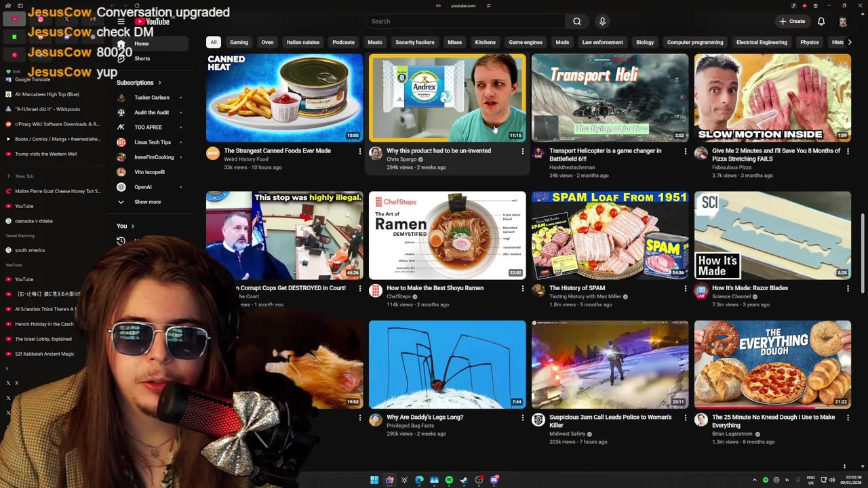Open options menu for No Knead Dough video

click(848, 418)
